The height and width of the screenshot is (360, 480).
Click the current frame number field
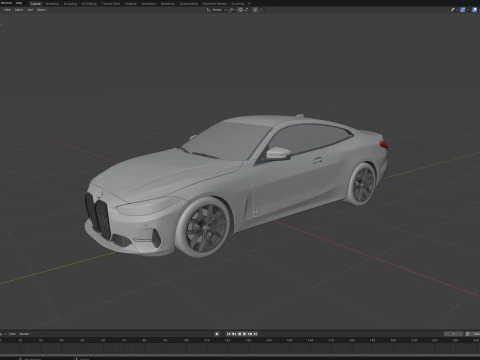(x=453, y=334)
